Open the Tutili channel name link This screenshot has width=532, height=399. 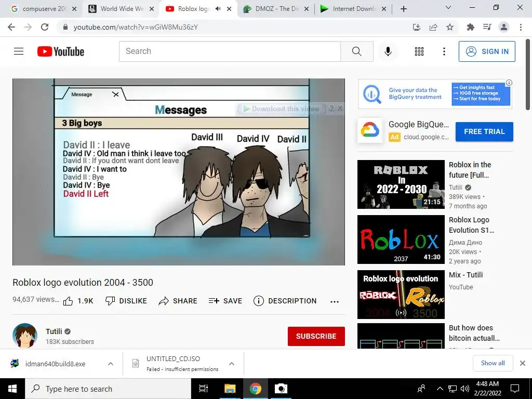click(54, 331)
